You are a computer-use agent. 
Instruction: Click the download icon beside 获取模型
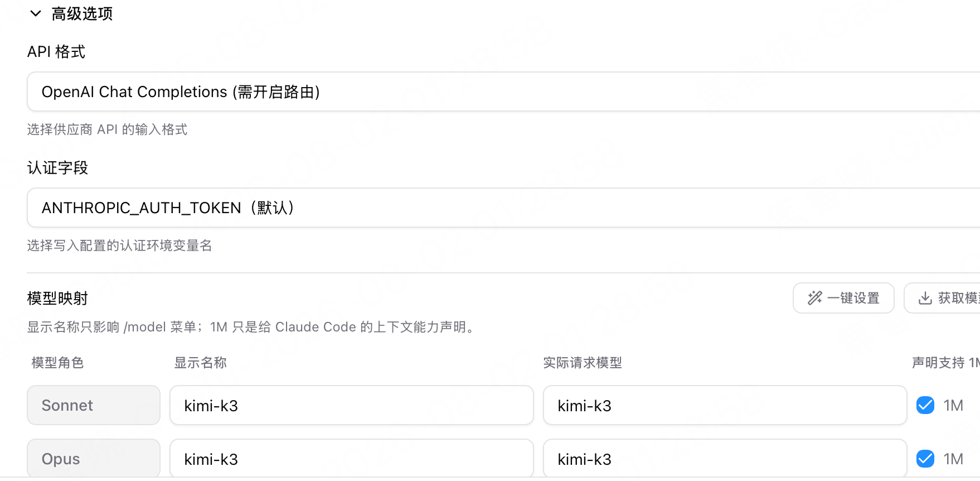(x=925, y=298)
